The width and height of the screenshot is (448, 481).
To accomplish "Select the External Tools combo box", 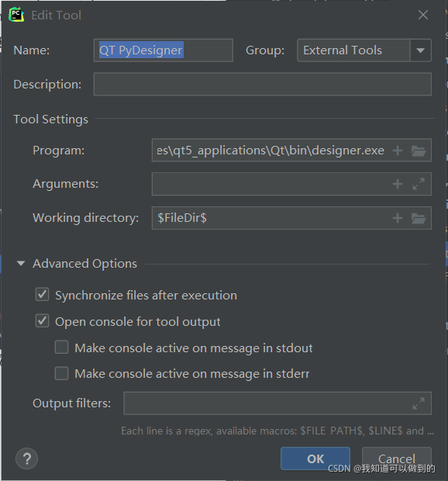I will [364, 50].
